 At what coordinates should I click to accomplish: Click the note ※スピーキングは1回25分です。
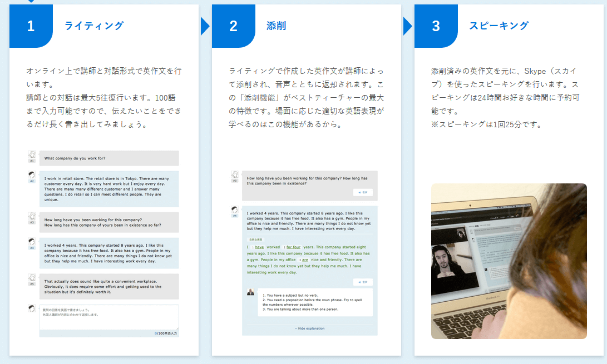(487, 124)
